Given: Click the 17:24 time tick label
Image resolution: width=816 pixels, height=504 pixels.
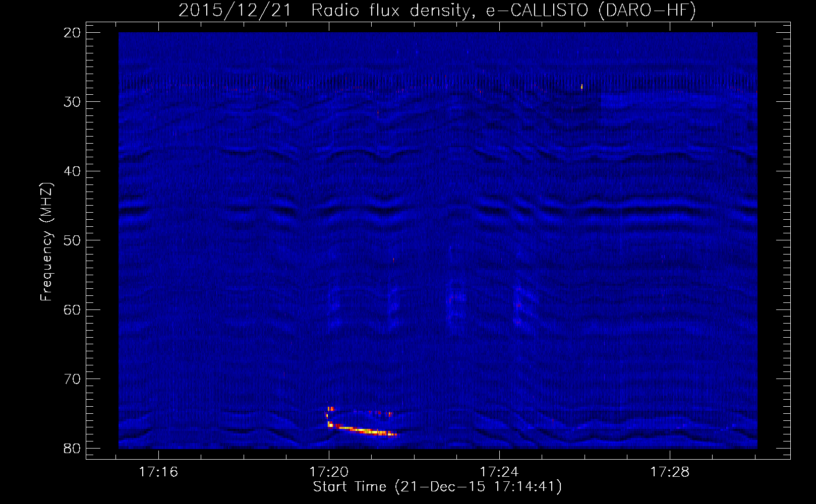Looking at the screenshot, I should tap(499, 472).
